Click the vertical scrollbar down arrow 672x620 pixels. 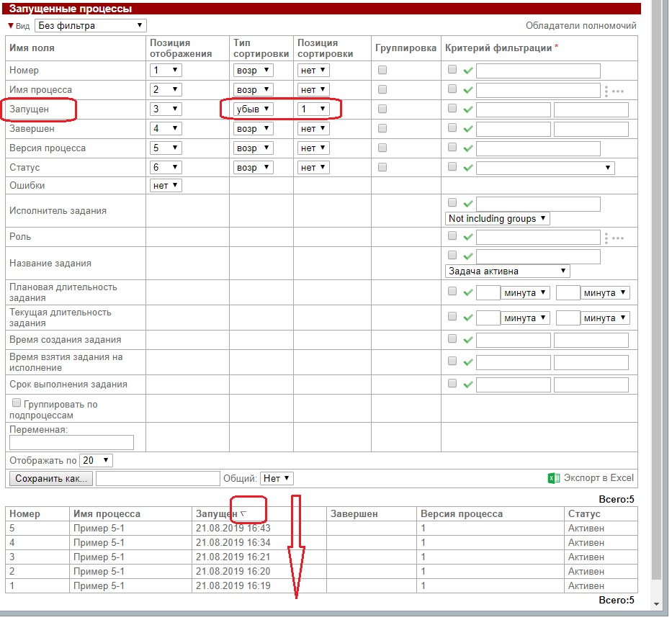[x=655, y=603]
